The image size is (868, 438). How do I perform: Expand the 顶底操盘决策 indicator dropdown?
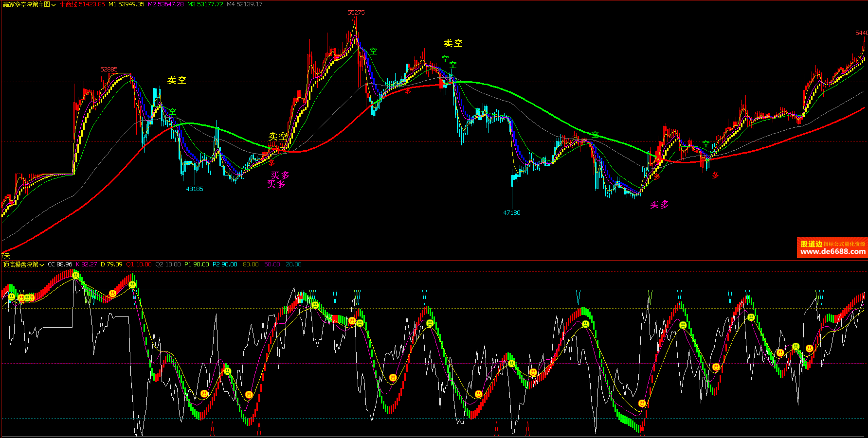point(42,265)
